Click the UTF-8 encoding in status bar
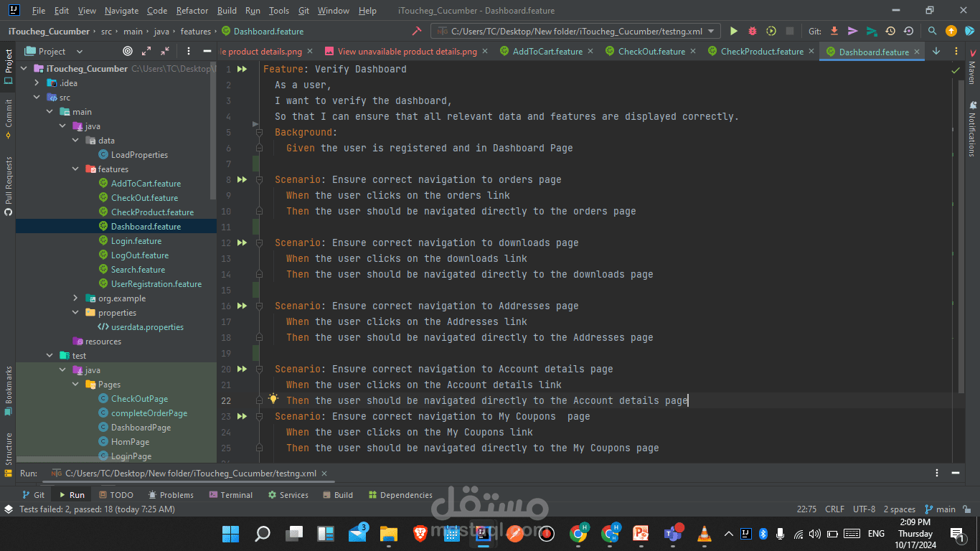 tap(864, 509)
